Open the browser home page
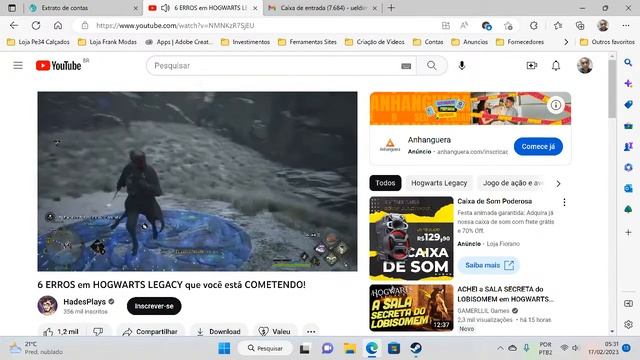The height and width of the screenshot is (360, 640). coord(58,25)
